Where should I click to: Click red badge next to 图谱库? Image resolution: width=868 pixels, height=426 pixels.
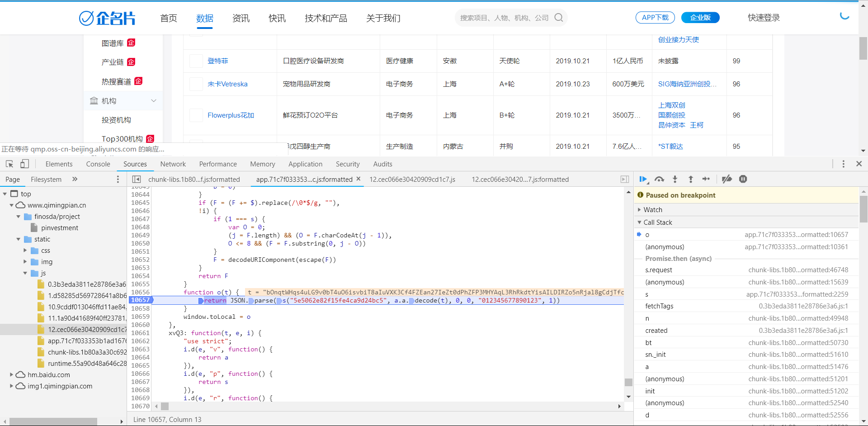[131, 43]
